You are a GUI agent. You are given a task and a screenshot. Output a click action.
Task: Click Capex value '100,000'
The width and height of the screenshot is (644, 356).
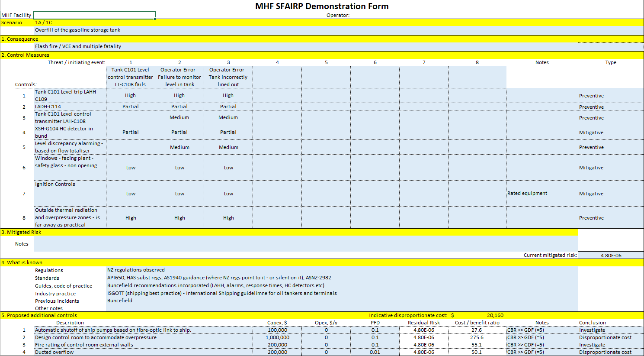277,330
